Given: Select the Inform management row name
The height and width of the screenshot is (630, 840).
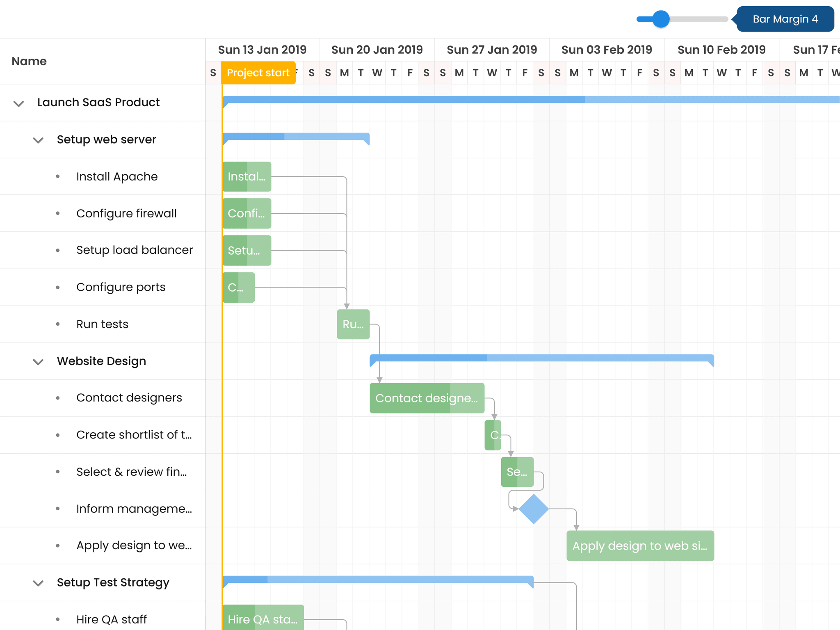Looking at the screenshot, I should pyautogui.click(x=134, y=509).
